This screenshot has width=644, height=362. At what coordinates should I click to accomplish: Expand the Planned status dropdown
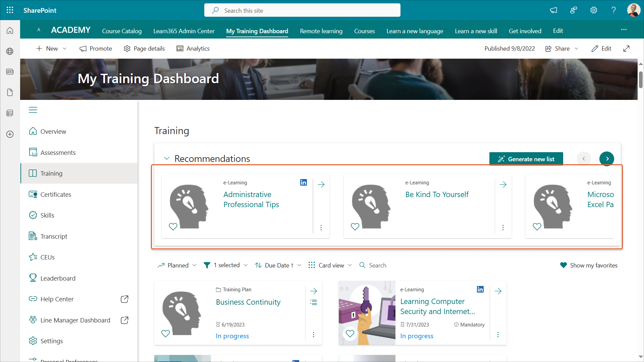pos(177,265)
